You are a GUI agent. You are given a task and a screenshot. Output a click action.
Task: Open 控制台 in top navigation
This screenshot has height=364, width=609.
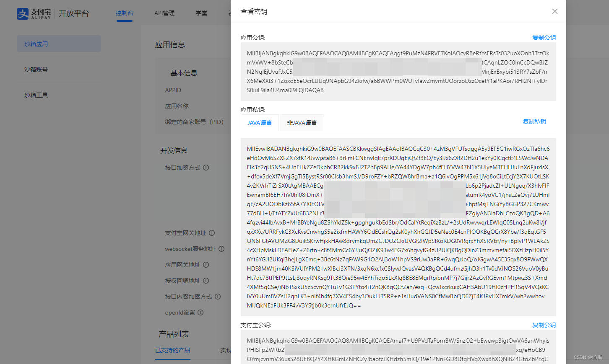pyautogui.click(x=125, y=13)
